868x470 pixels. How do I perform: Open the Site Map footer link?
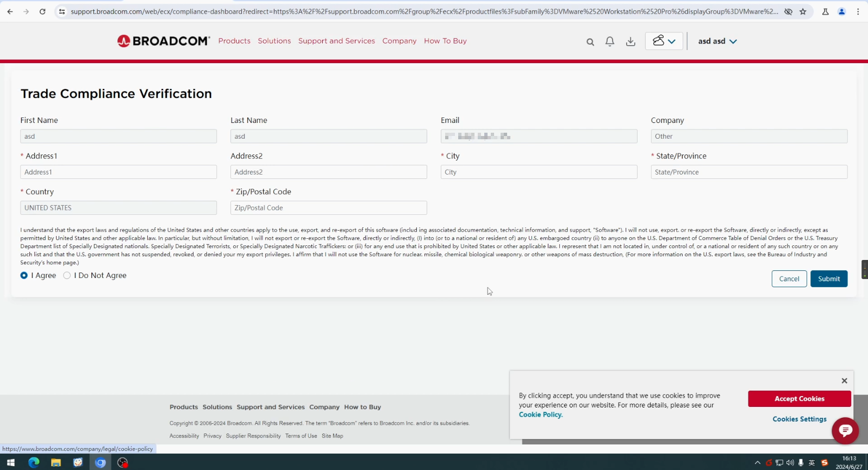333,436
